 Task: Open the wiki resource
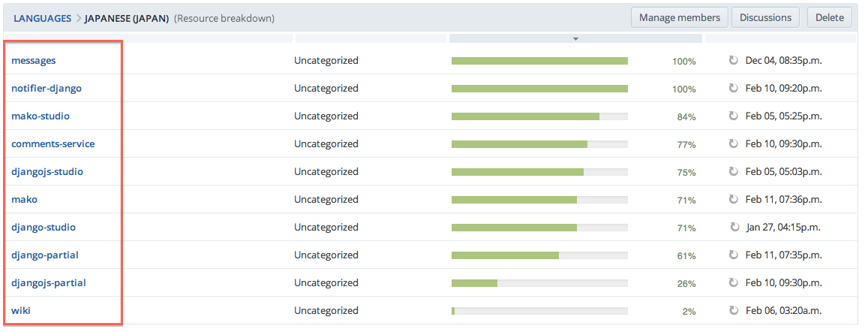pyautogui.click(x=21, y=310)
